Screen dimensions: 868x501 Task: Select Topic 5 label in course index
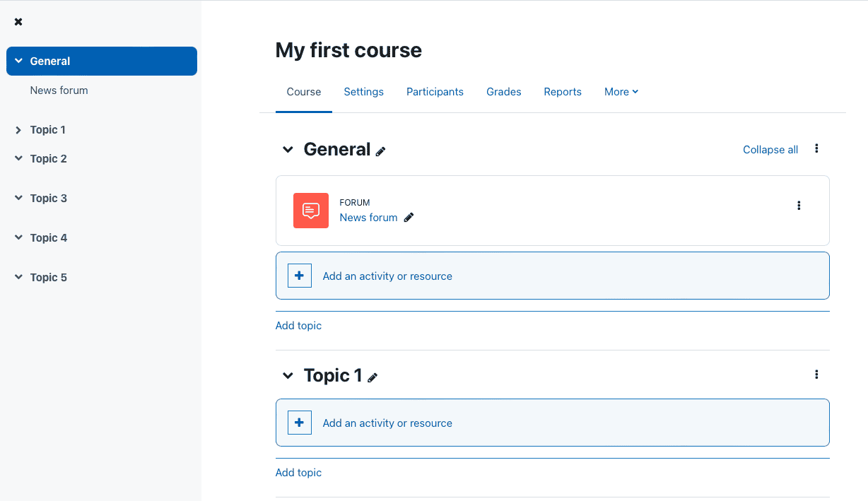click(x=49, y=278)
